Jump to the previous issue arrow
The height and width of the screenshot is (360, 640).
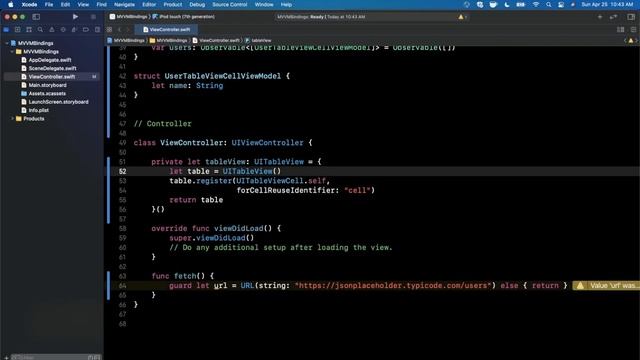click(625, 40)
